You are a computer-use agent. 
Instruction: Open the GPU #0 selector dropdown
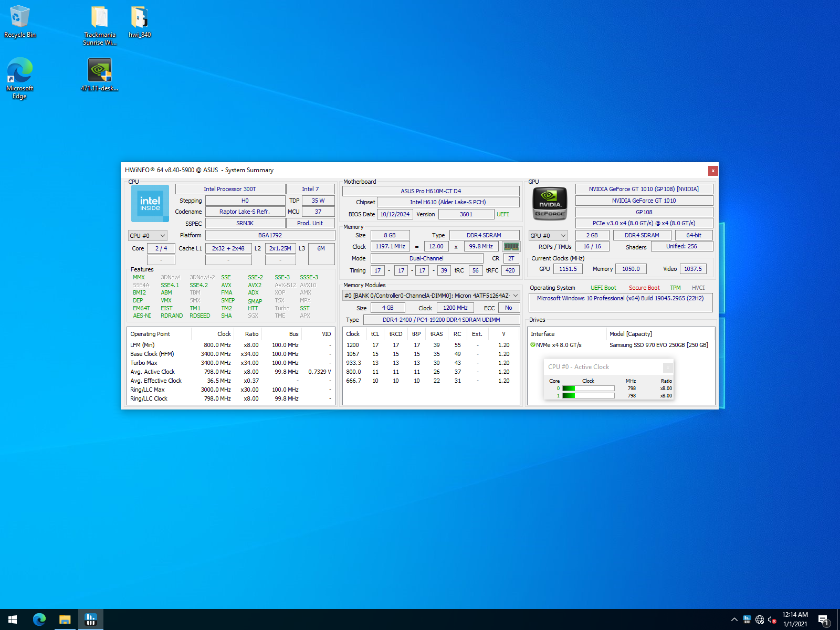(x=548, y=236)
